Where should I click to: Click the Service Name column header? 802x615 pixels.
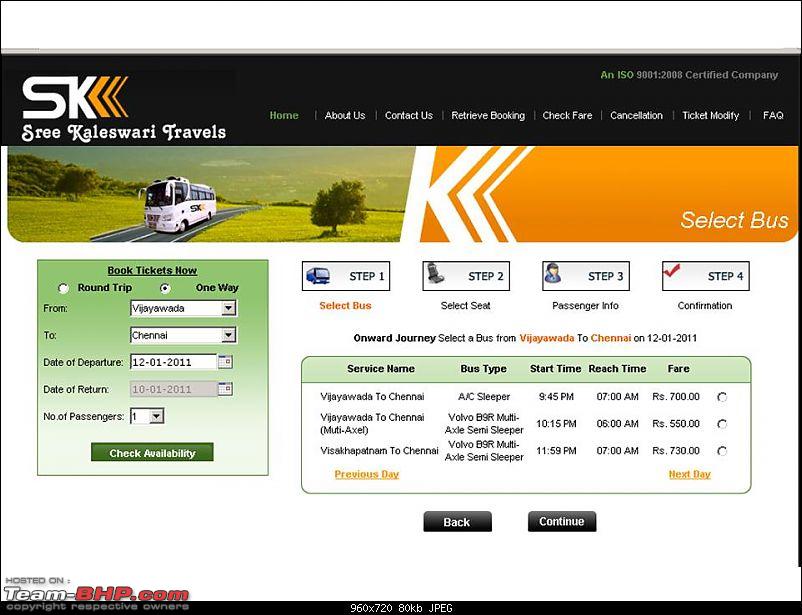point(381,369)
